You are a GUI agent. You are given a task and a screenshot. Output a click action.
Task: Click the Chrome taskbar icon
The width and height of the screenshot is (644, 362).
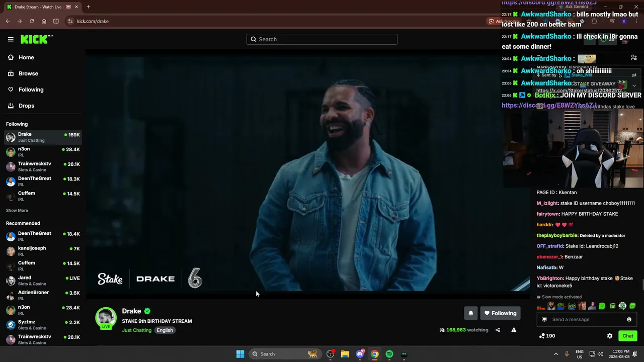[x=375, y=354]
